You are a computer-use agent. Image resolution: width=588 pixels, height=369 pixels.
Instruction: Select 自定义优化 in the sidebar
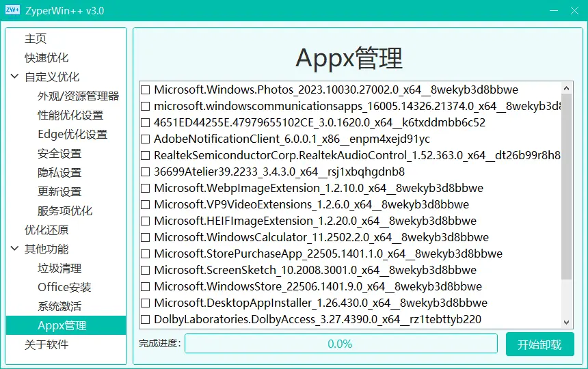52,77
